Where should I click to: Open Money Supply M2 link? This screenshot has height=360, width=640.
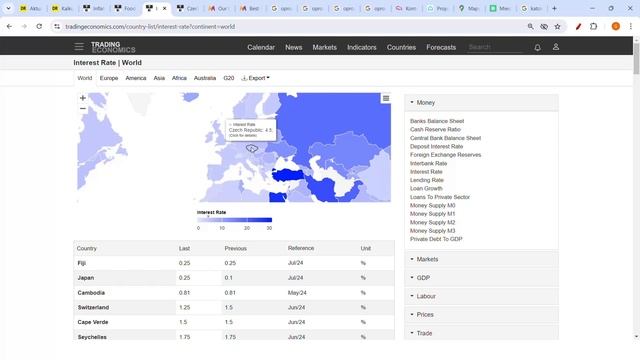[x=433, y=222]
